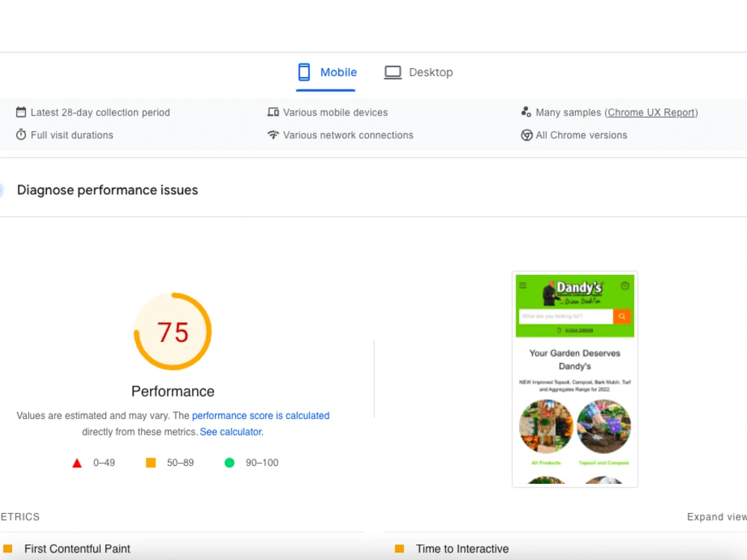Switch to the Mobile tab

point(326,72)
